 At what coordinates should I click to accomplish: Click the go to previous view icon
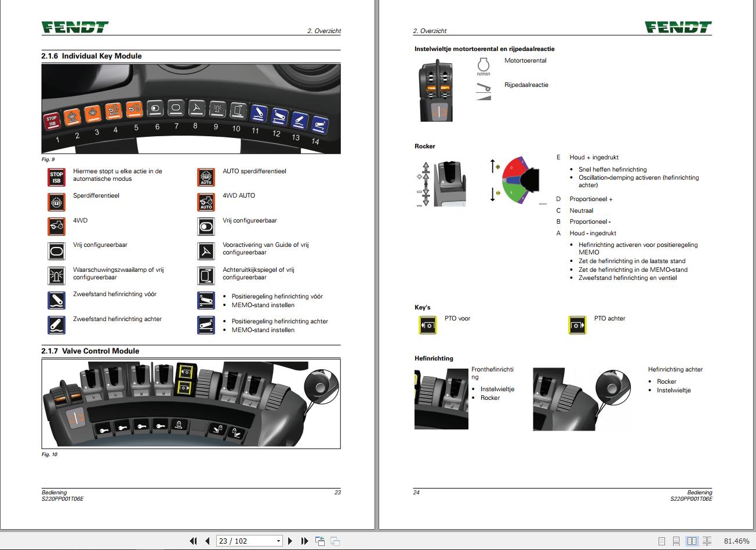click(320, 541)
